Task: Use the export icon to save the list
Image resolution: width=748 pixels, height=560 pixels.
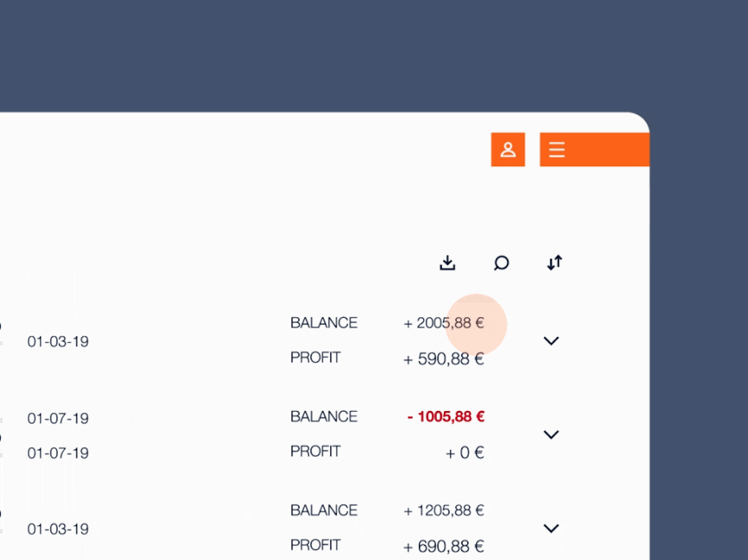Action: click(447, 263)
